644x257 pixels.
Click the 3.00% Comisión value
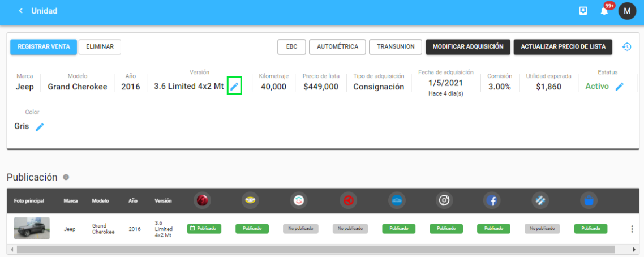point(500,87)
